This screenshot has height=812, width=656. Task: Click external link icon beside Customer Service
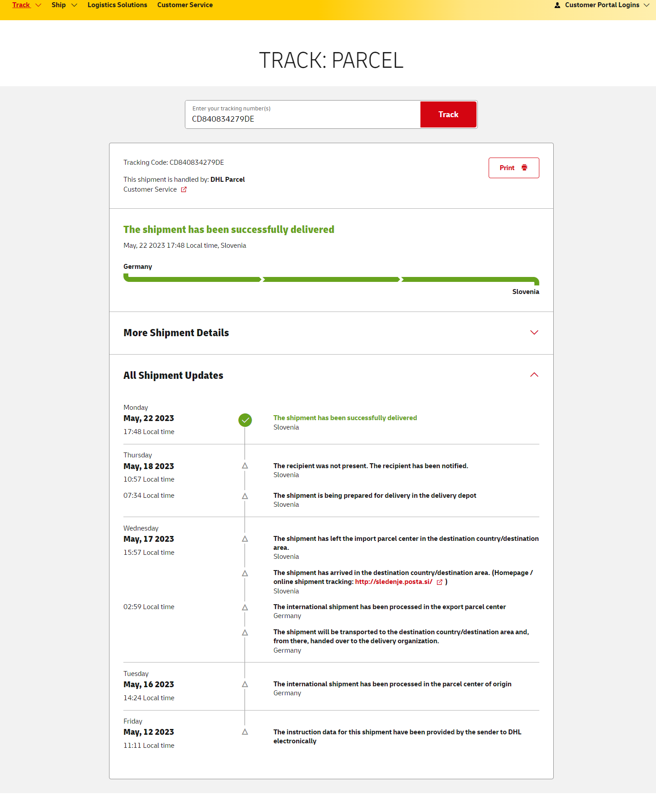click(x=184, y=189)
